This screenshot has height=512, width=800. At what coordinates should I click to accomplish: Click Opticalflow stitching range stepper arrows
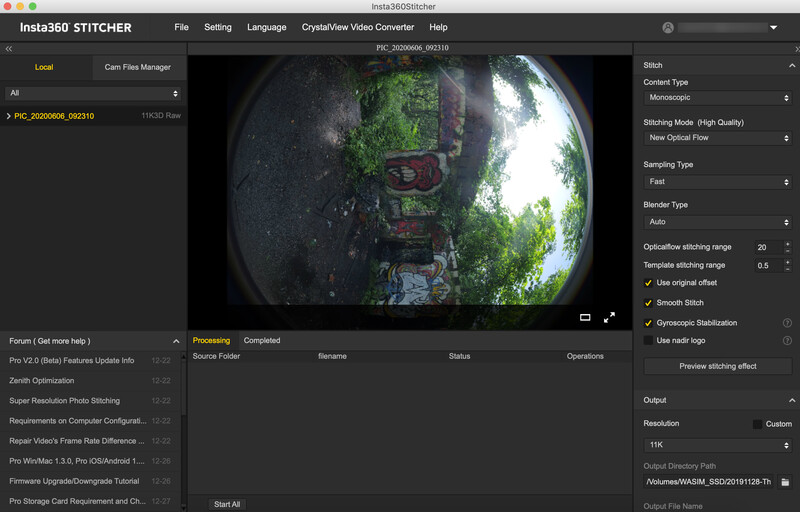tap(788, 247)
